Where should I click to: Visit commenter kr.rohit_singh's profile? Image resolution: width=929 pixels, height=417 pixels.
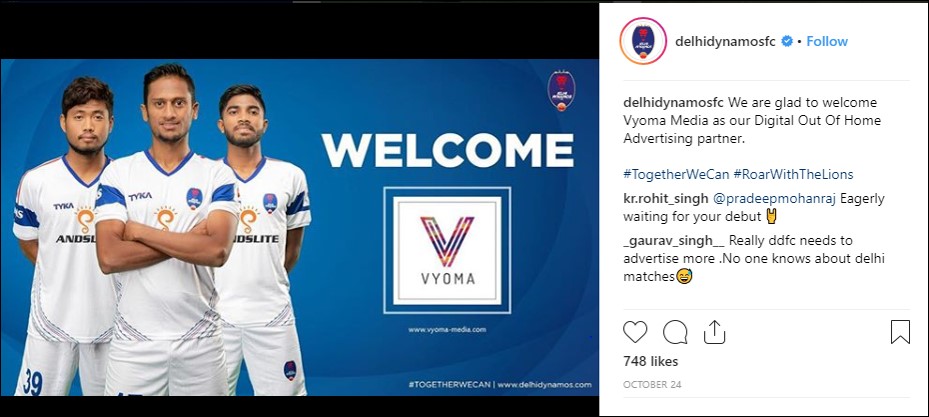pyautogui.click(x=665, y=199)
